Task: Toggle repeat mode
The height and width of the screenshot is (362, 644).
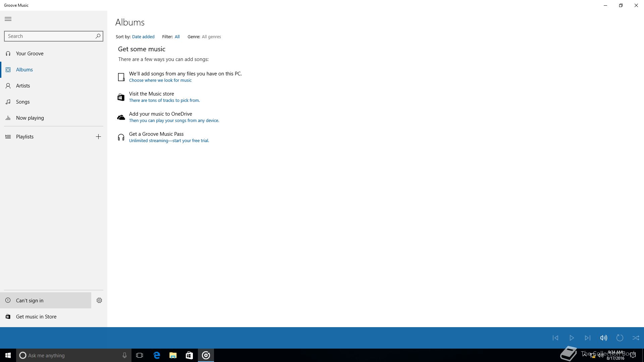Action: [x=620, y=338]
